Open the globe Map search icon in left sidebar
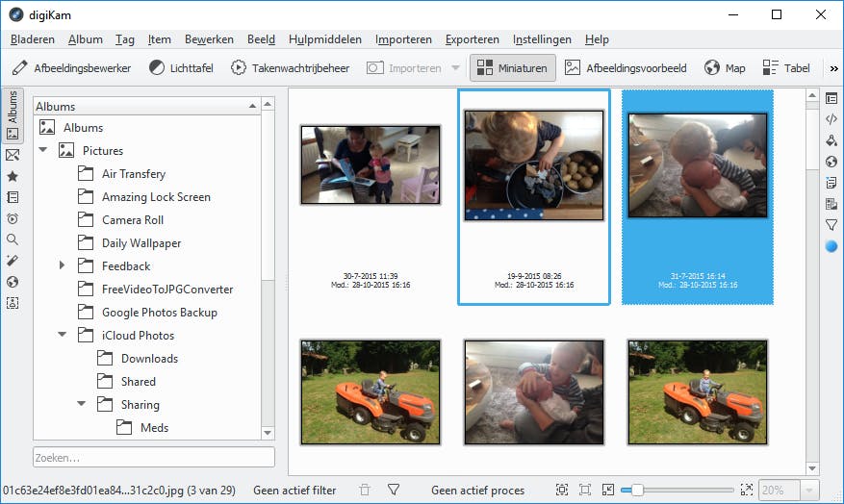Viewport: 844px width, 504px height. (13, 282)
